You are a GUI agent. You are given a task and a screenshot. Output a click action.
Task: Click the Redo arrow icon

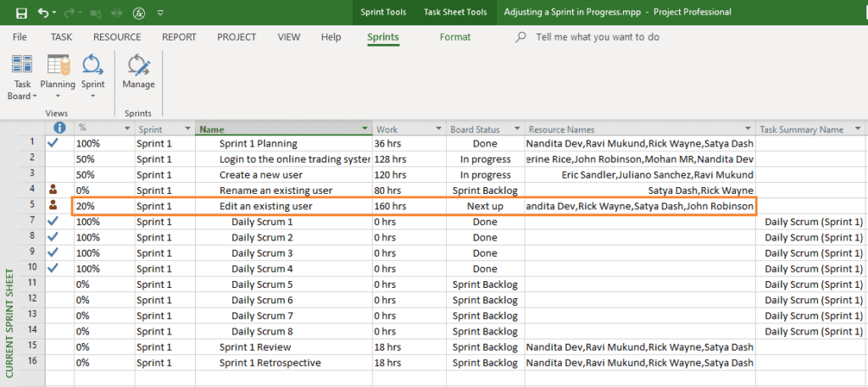pyautogui.click(x=69, y=13)
